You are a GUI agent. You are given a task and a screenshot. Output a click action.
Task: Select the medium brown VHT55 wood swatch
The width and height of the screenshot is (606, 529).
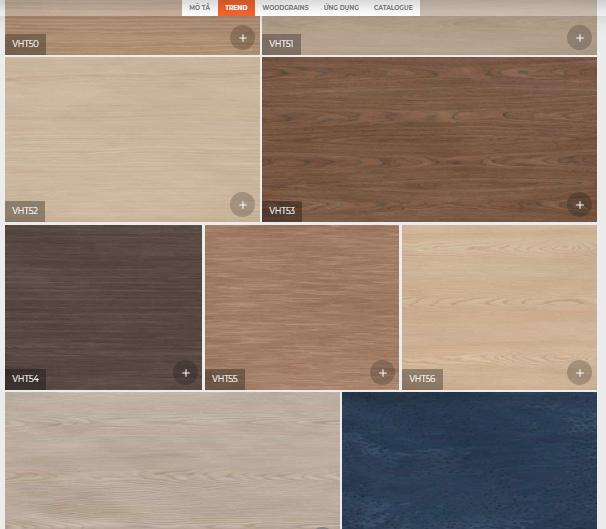click(x=301, y=300)
